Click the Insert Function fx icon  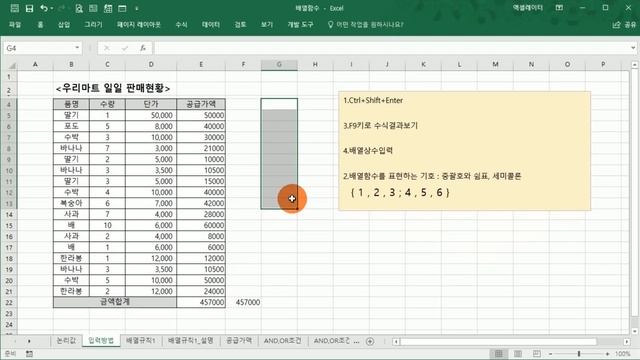pos(142,48)
